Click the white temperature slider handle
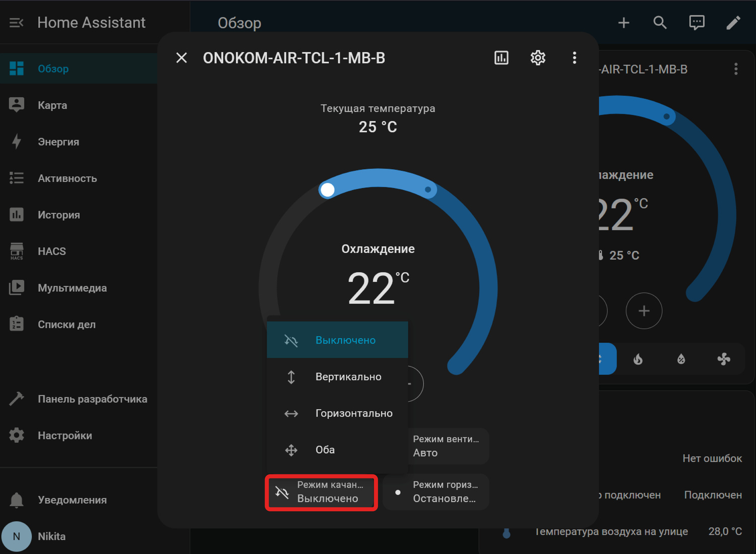Screen dimensions: 756x554 coord(327,190)
